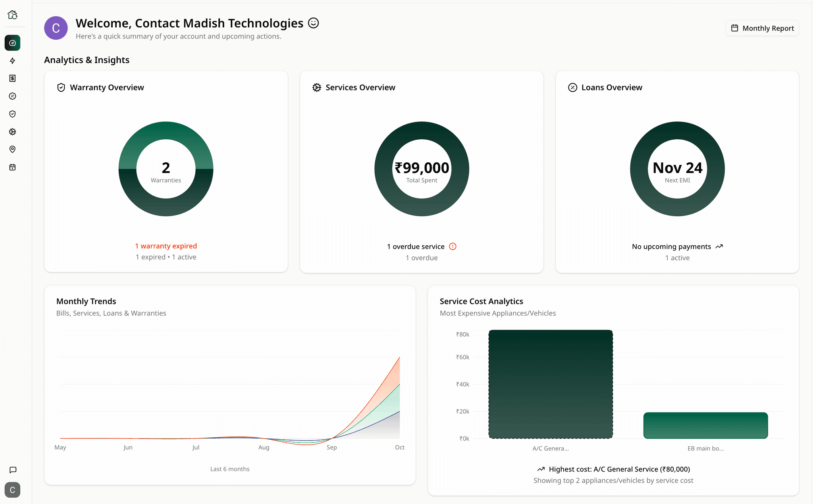Click the trend arrow beside No upcoming payments
The image size is (813, 504).
[719, 246]
